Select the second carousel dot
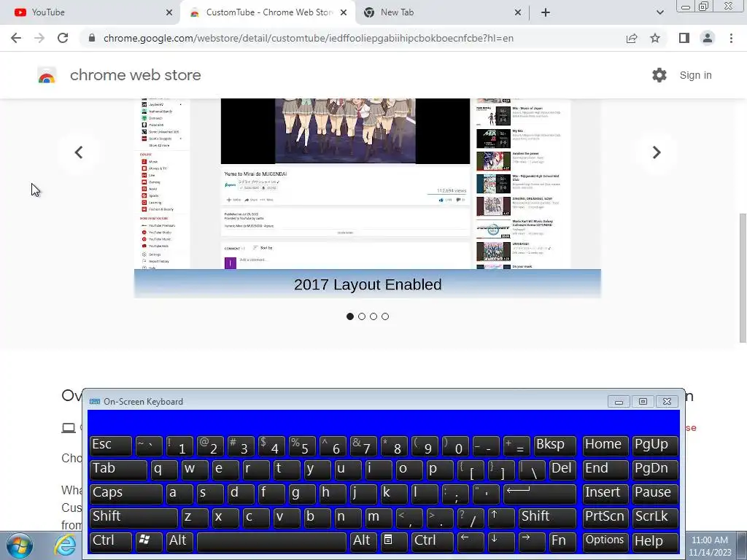The image size is (747, 560). 362,316
